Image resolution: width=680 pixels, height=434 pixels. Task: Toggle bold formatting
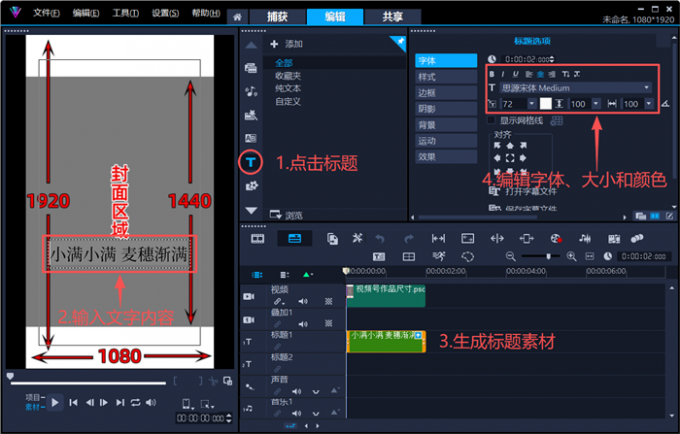coord(492,74)
